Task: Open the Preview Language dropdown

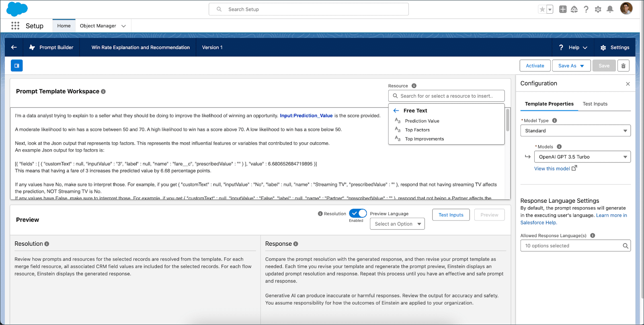Action: pyautogui.click(x=397, y=224)
